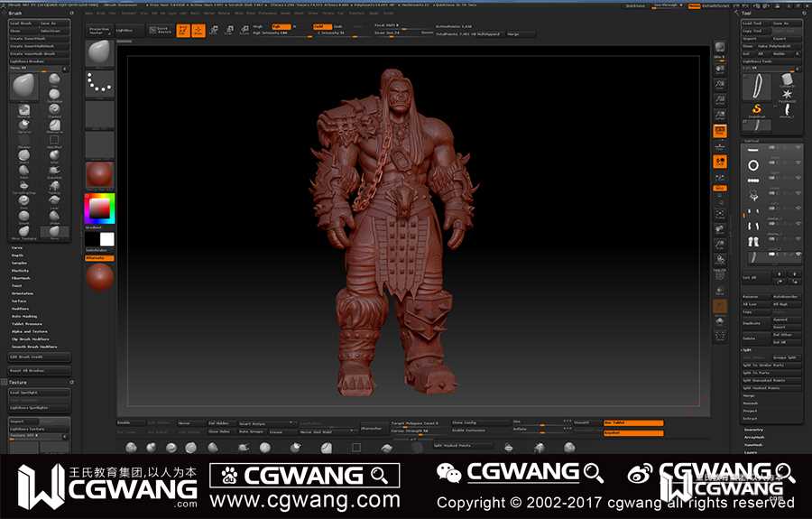Expand the Curve brush section

(17, 248)
